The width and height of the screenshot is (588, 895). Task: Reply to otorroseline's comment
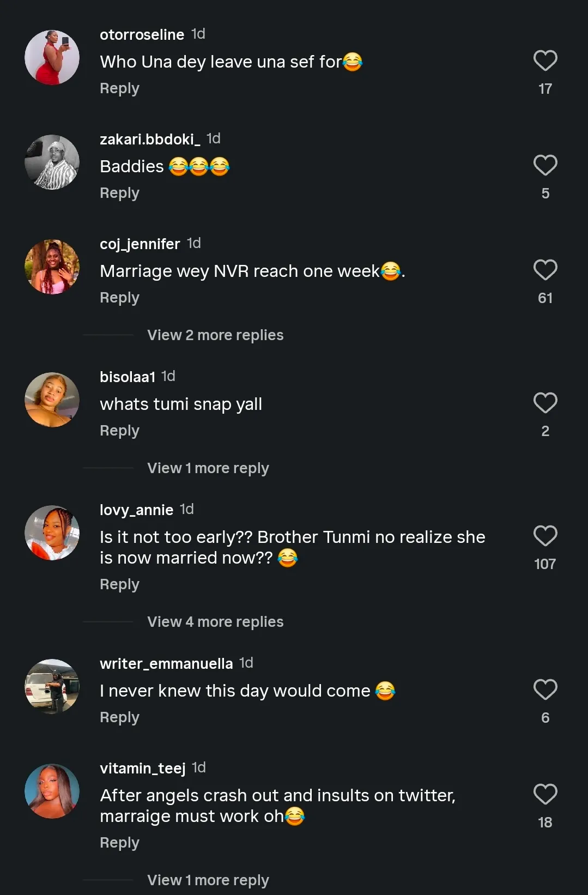[x=119, y=88]
